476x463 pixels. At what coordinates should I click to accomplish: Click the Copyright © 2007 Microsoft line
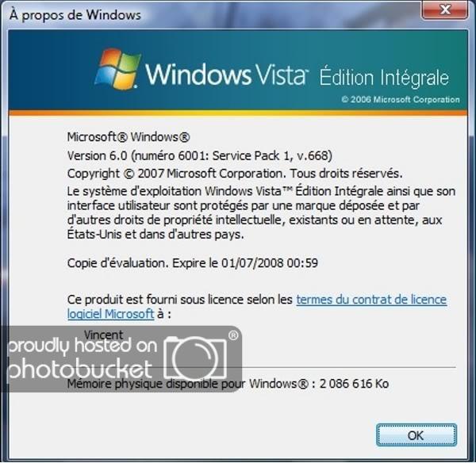click(x=235, y=174)
